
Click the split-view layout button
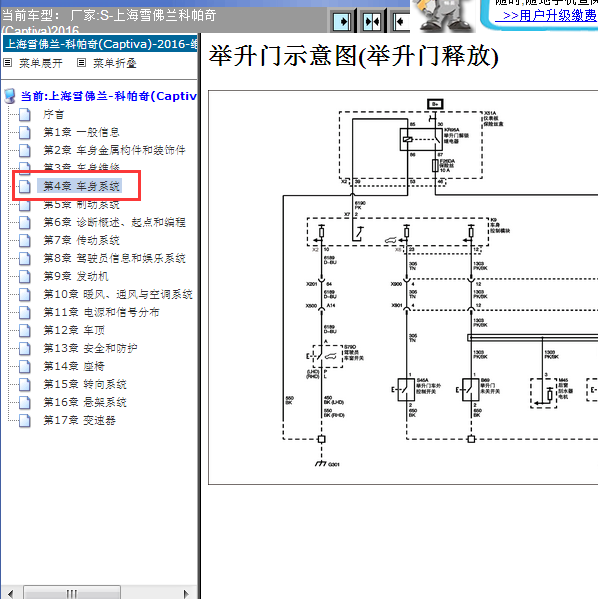372,22
